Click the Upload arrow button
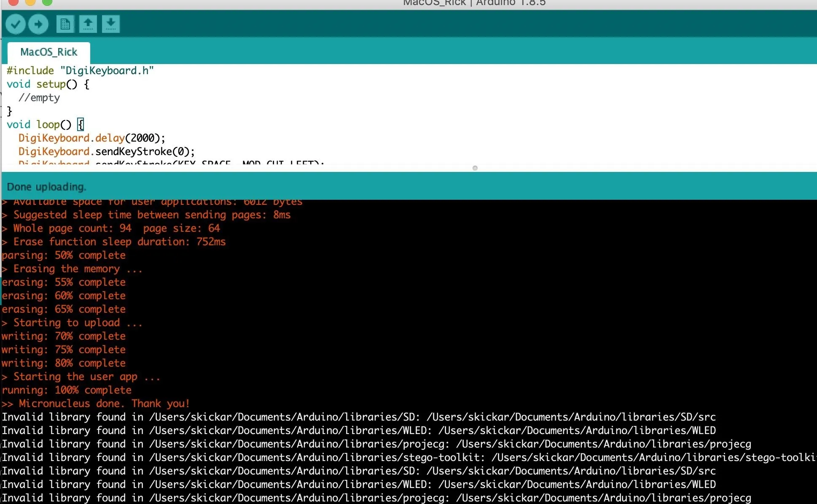The image size is (817, 504). 38,24
